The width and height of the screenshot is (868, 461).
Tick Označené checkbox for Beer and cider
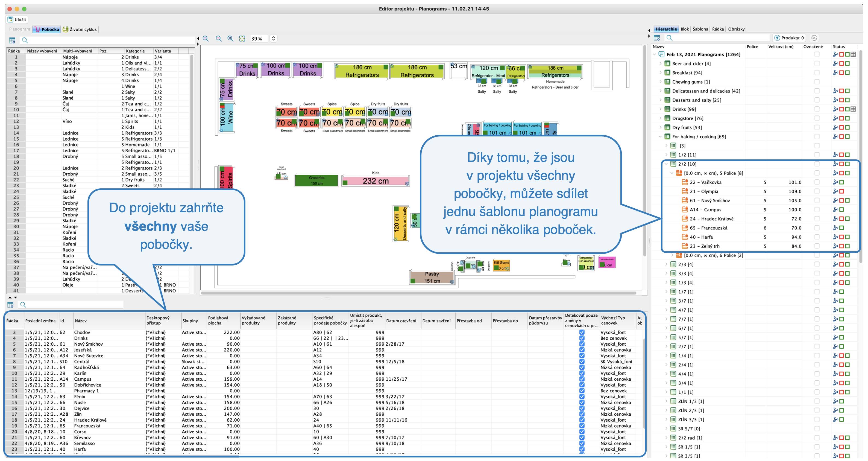pos(817,63)
